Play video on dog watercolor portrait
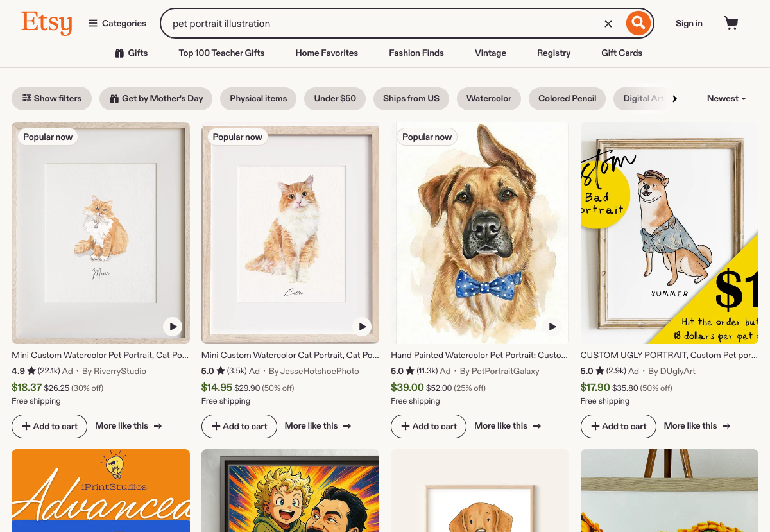The image size is (770, 532). (x=552, y=327)
